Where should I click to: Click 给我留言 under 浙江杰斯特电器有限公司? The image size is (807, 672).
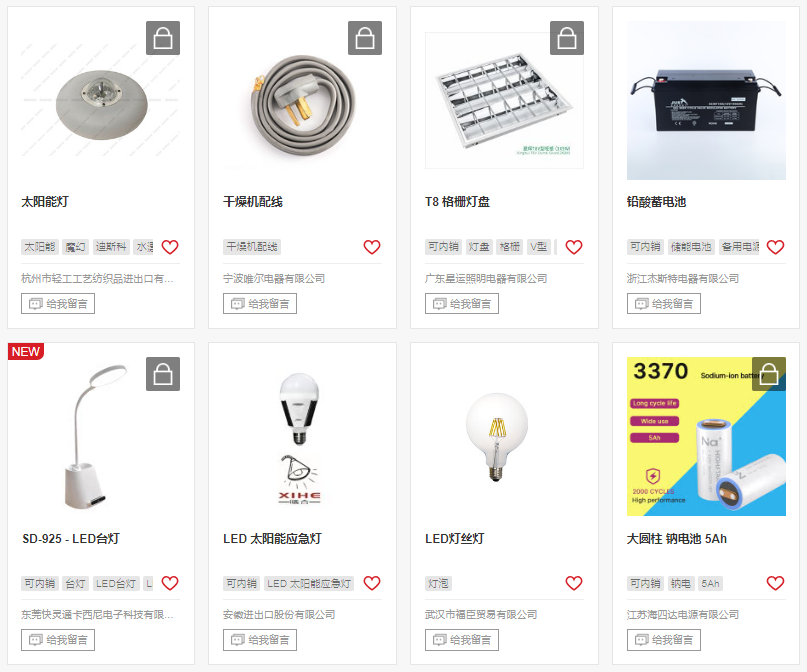[x=664, y=304]
